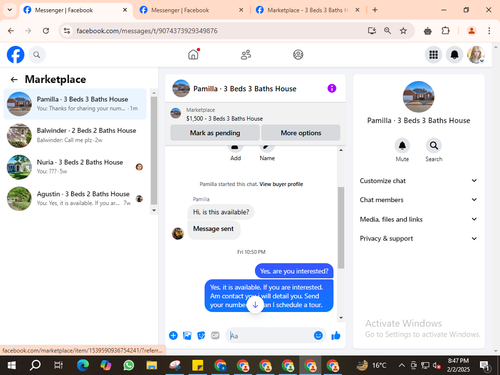
Task: Click the large listing thumbnail in right panel
Action: tap(418, 97)
